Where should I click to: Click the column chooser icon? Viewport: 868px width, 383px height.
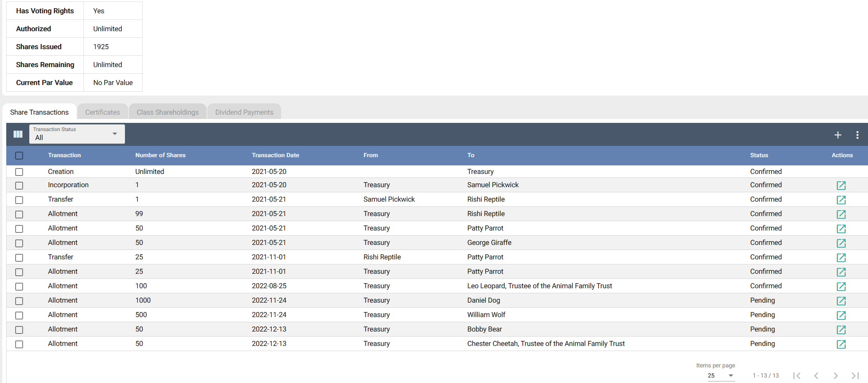18,134
